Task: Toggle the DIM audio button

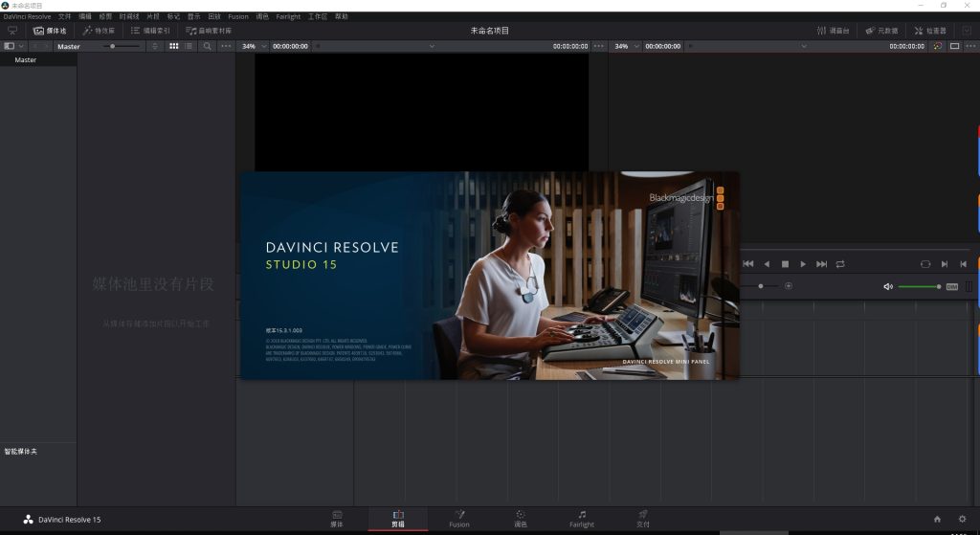Action: (x=951, y=286)
